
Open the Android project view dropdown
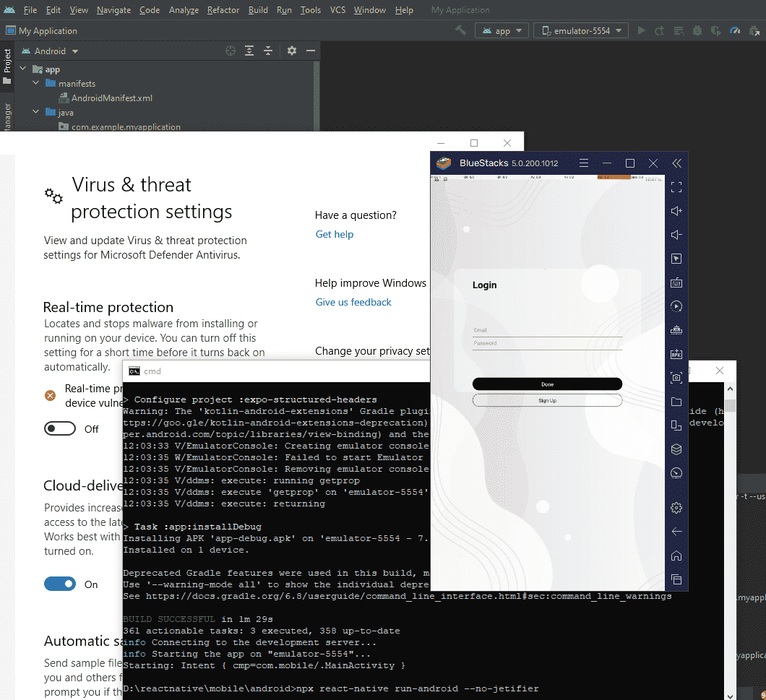point(50,51)
